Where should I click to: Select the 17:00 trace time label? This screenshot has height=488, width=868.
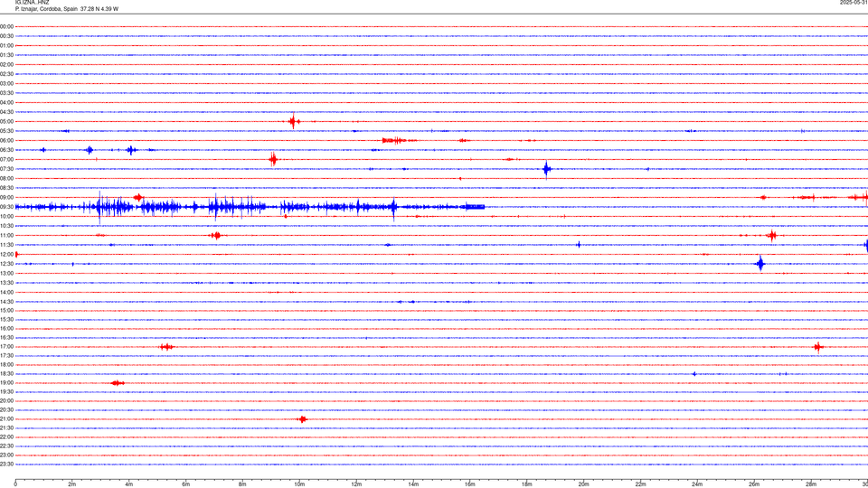(6, 347)
